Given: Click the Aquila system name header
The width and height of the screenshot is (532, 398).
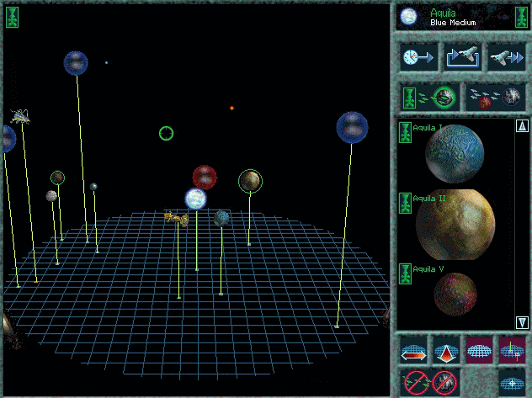Looking at the screenshot, I should pos(443,13).
